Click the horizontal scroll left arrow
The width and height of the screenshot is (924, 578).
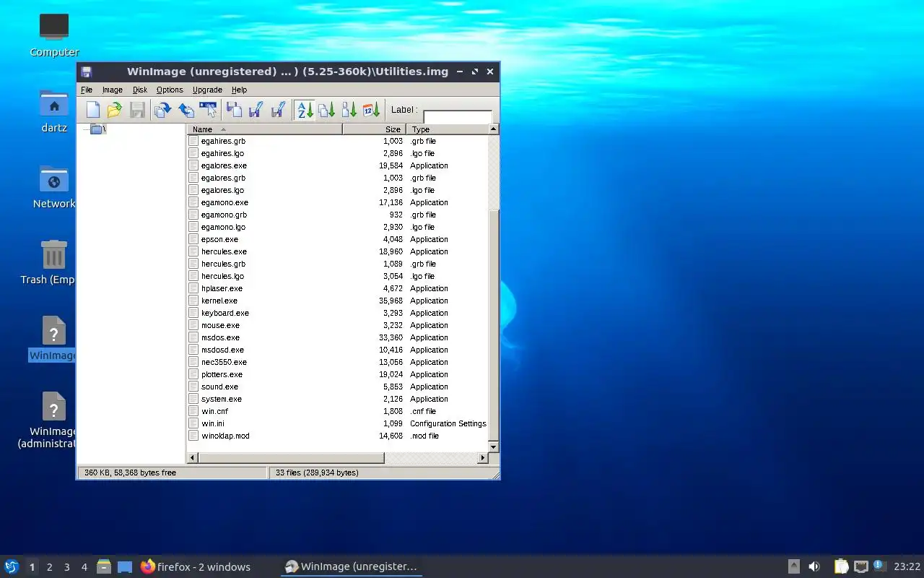(192, 457)
